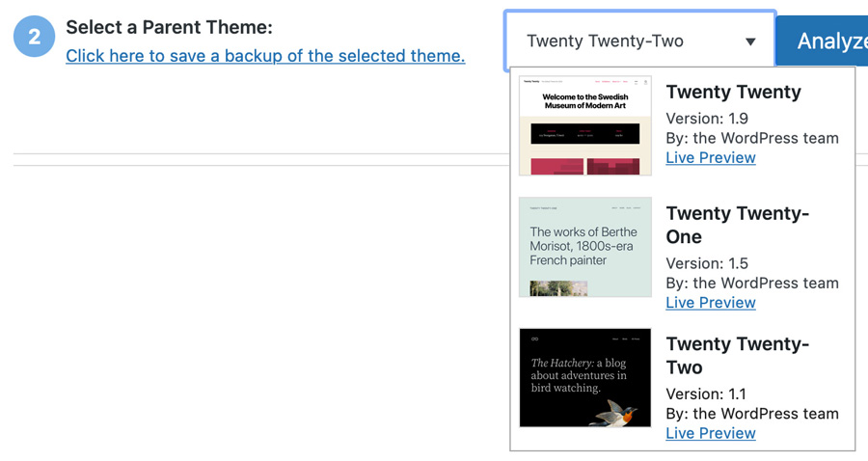Click the dropdown arrow in the theme selector
868x461 pixels.
click(750, 41)
